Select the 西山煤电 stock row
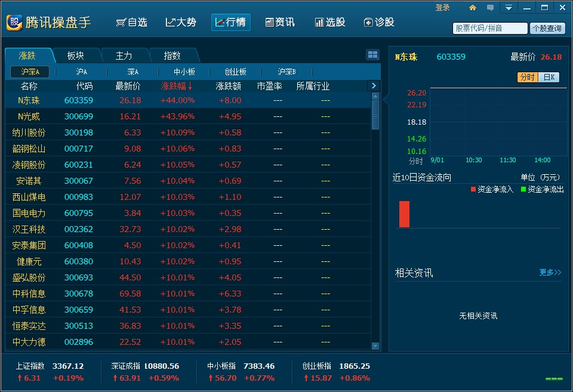Viewport: 573px width, 392px height. [x=188, y=196]
